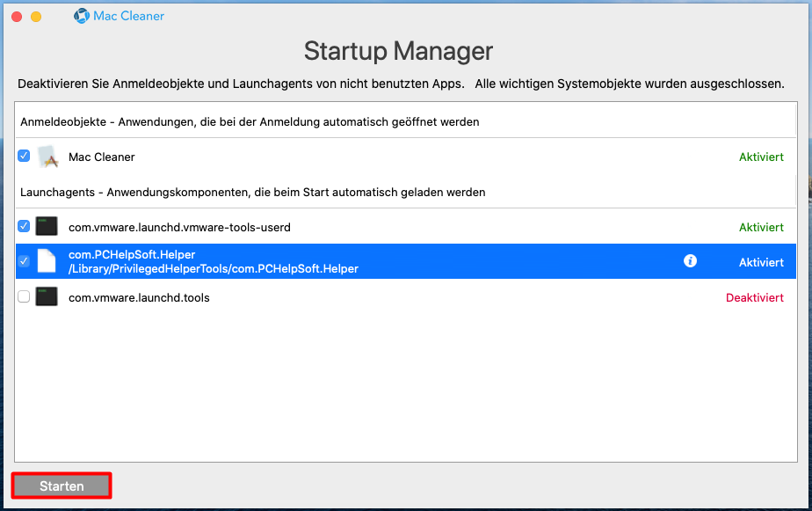Image resolution: width=812 pixels, height=511 pixels.
Task: Click the Starten button
Action: point(62,485)
